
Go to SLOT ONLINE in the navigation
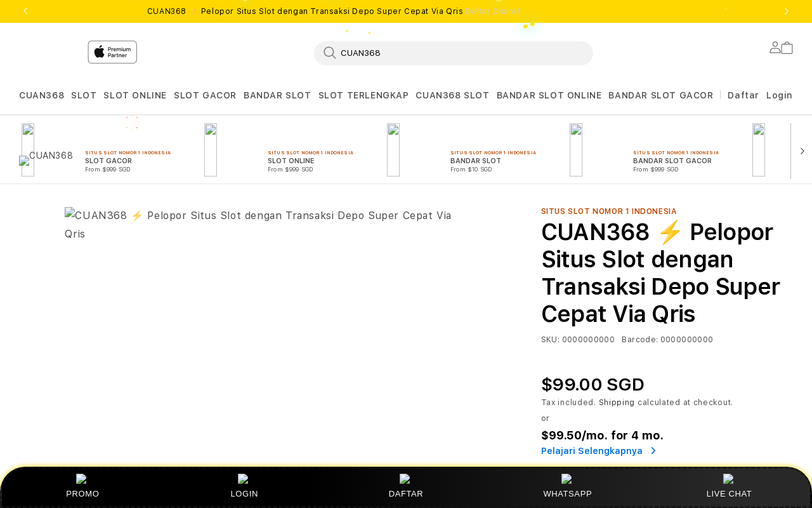click(135, 95)
